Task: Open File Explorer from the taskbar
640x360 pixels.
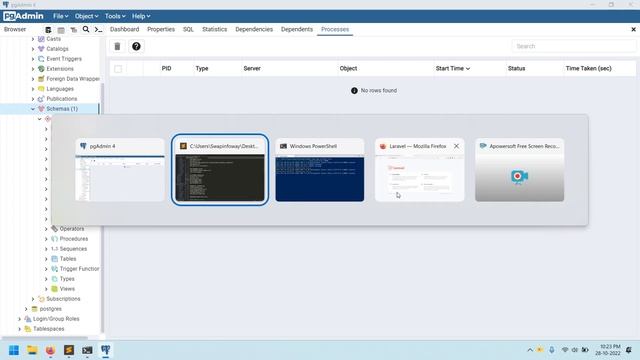Action: (32, 350)
